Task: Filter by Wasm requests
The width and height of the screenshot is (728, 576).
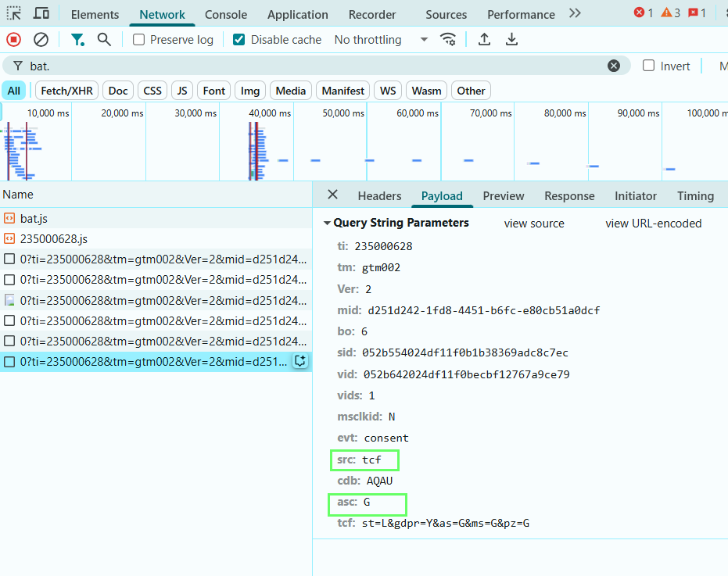Action: (x=426, y=91)
